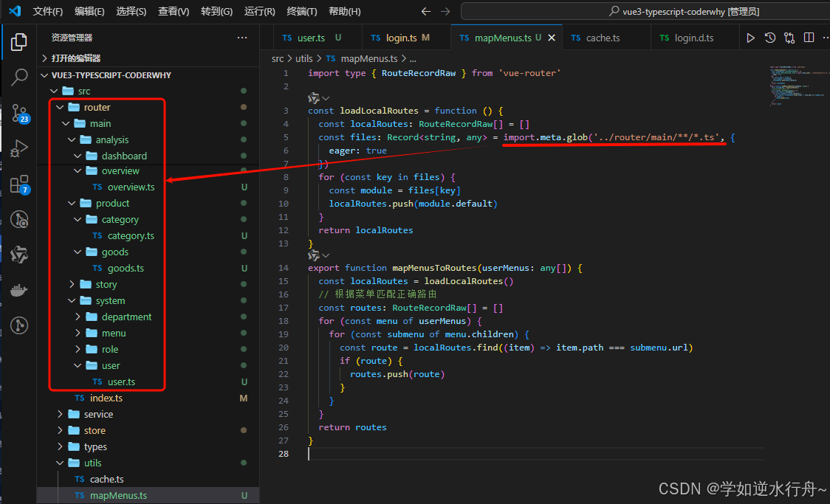This screenshot has height=504, width=830.
Task: Place cursor on line number 28
Action: coord(284,454)
